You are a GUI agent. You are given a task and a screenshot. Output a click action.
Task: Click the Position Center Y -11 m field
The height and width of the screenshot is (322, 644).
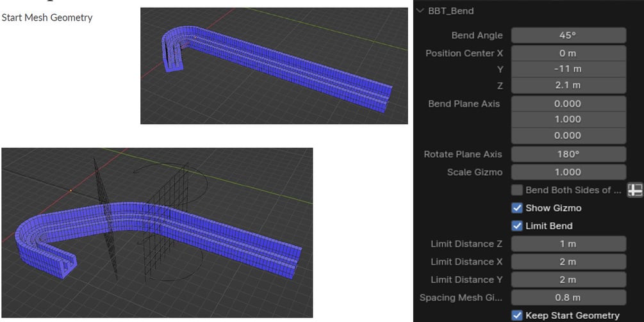point(568,69)
